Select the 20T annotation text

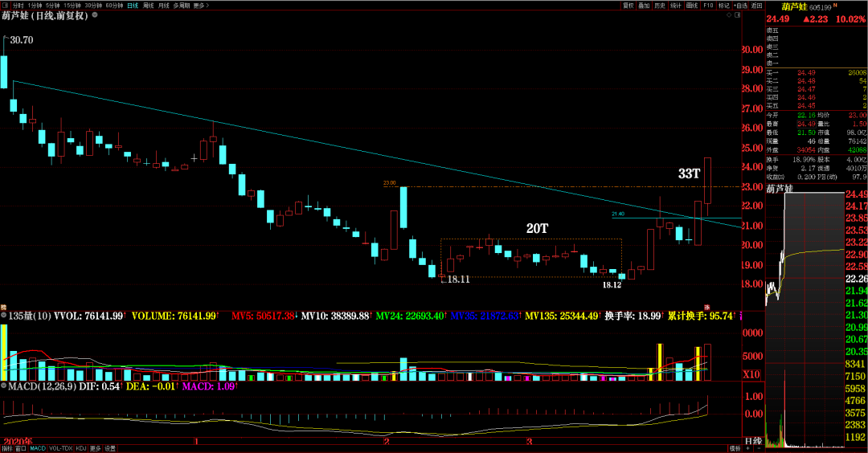point(537,228)
